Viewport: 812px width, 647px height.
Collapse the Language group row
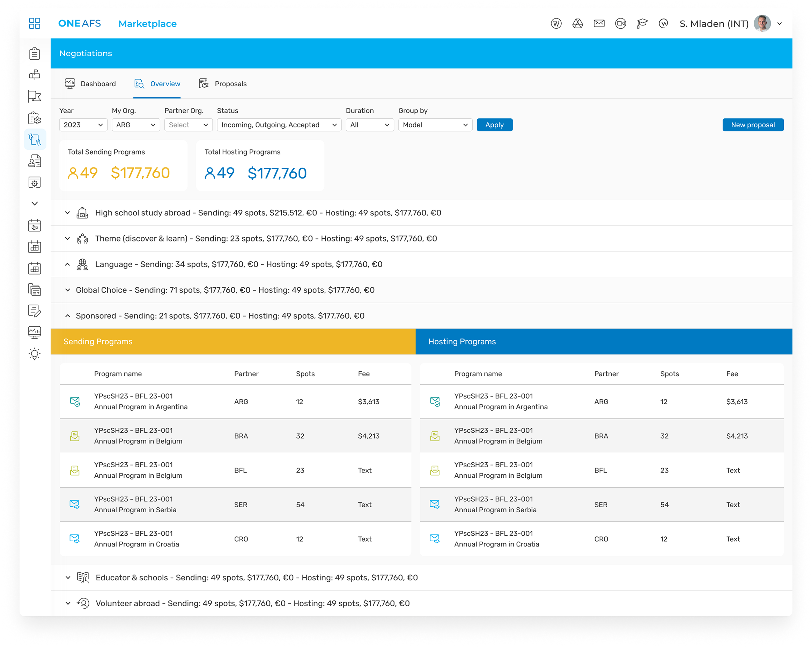coord(421,265)
